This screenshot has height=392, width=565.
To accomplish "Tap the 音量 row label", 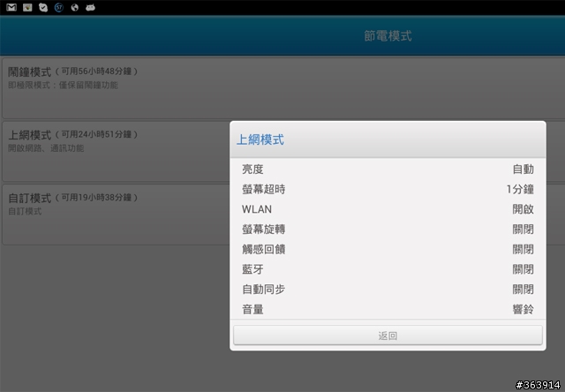I will pyautogui.click(x=252, y=309).
